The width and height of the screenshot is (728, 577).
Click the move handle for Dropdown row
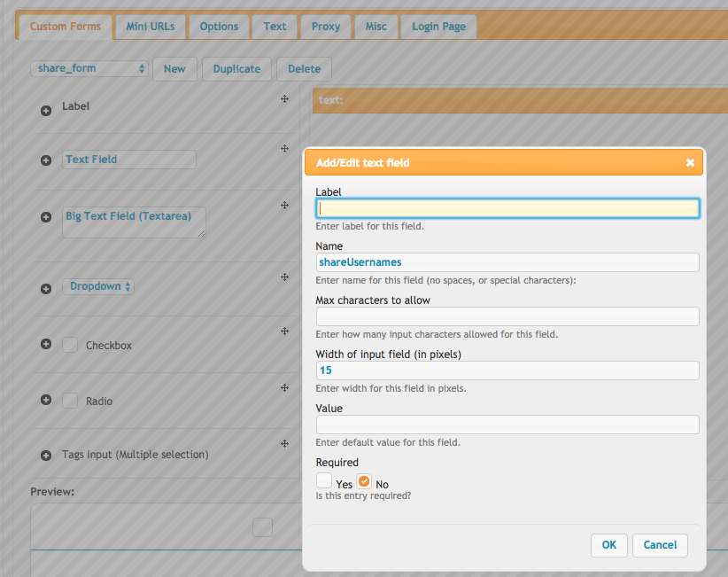click(284, 277)
